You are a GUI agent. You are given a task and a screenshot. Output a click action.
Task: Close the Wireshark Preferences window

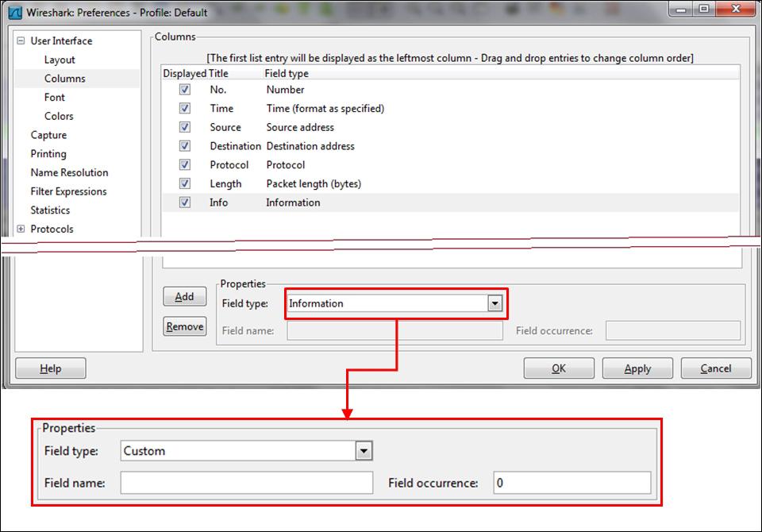tap(736, 10)
